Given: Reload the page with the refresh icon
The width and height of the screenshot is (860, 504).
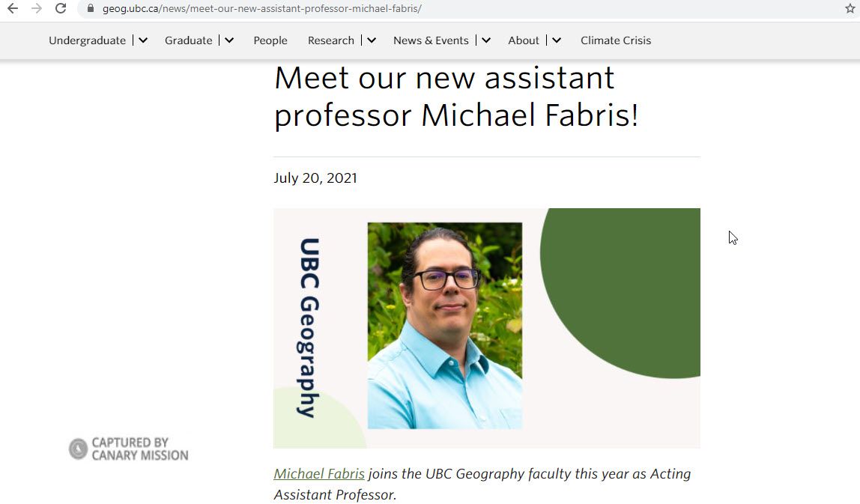Looking at the screenshot, I should click(x=60, y=10).
